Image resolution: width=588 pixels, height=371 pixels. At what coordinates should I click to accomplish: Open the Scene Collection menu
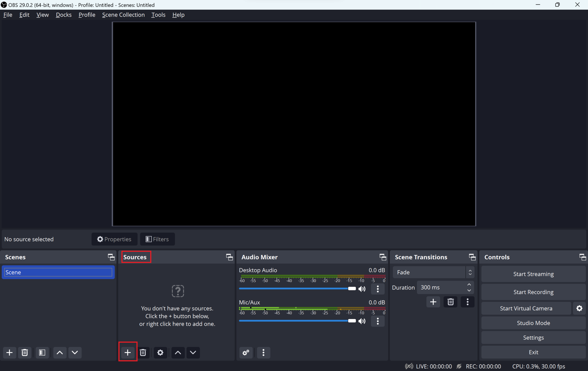(x=123, y=15)
